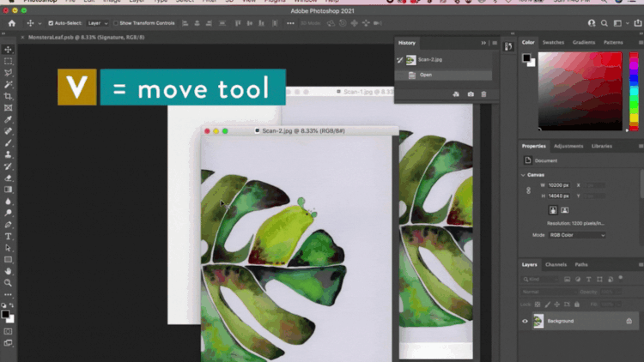This screenshot has width=644, height=362.
Task: Switch to the Paths tab
Action: [581, 265]
